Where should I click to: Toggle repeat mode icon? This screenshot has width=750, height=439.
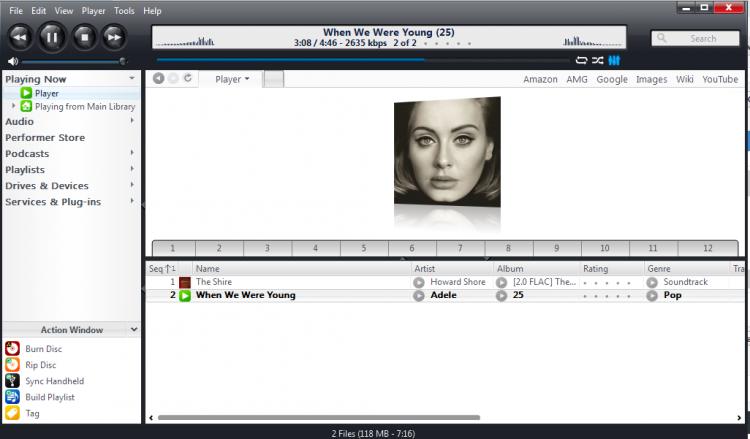(581, 60)
